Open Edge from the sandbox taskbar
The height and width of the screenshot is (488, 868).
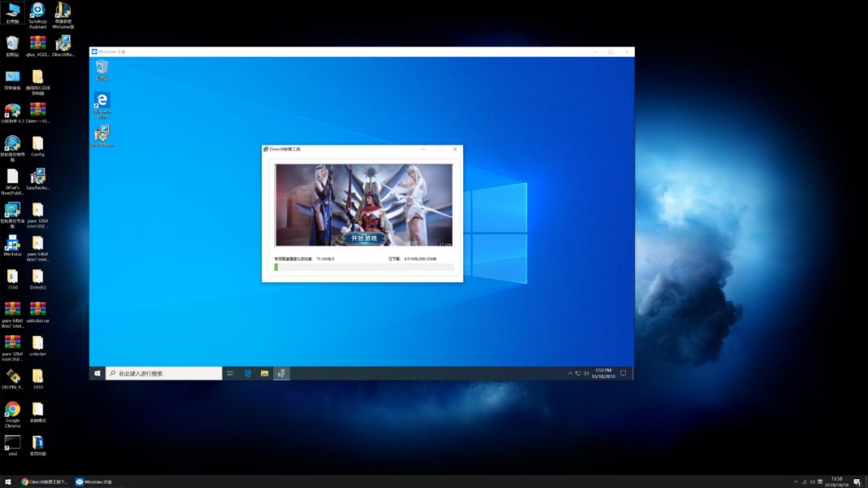coord(248,372)
